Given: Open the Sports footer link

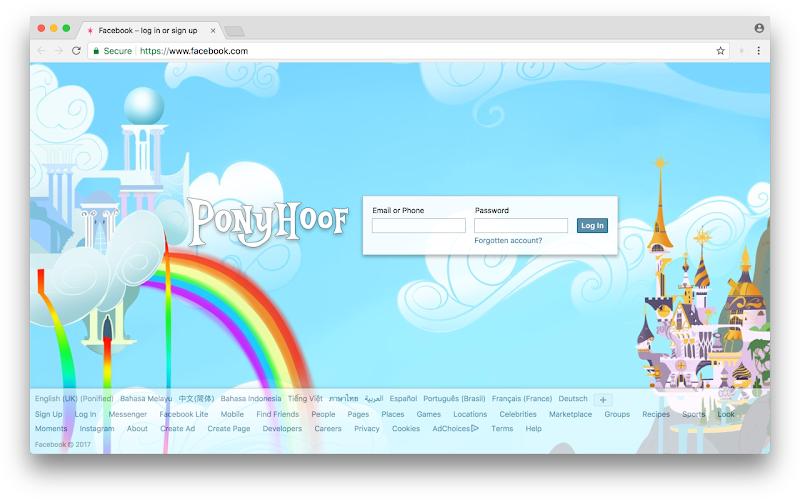Looking at the screenshot, I should 694,414.
